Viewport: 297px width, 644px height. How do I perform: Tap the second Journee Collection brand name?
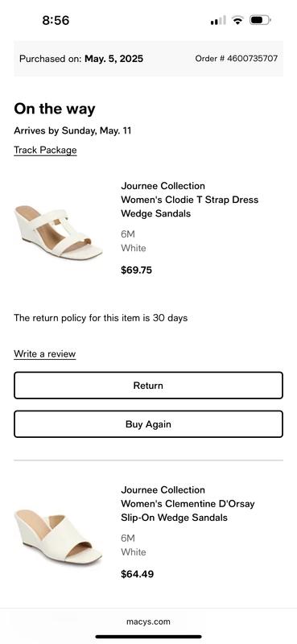pyautogui.click(x=163, y=490)
